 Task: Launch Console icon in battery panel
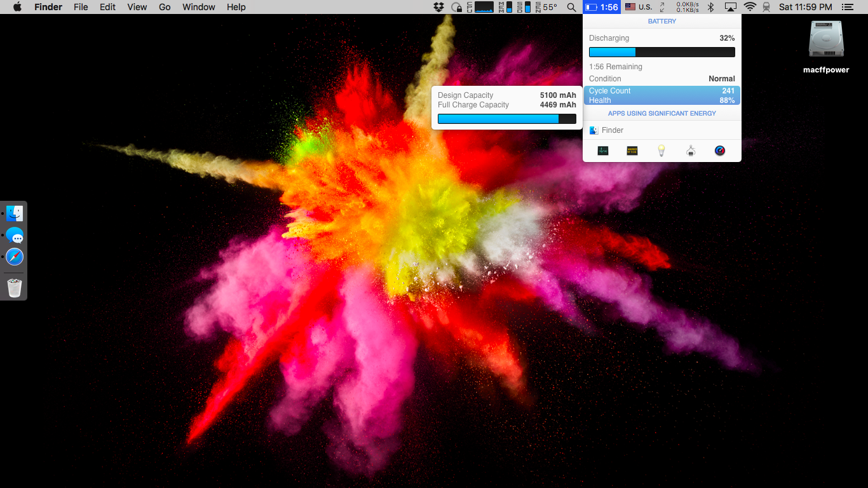632,151
